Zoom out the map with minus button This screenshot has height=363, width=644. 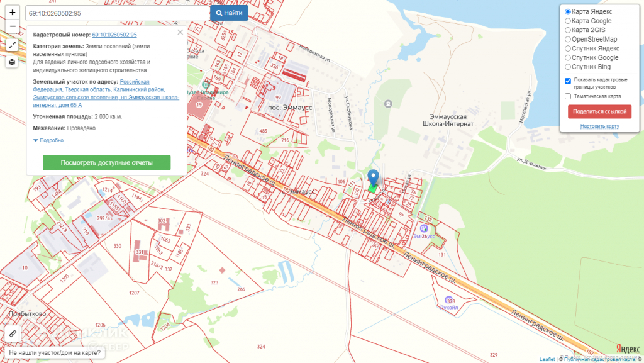[12, 27]
